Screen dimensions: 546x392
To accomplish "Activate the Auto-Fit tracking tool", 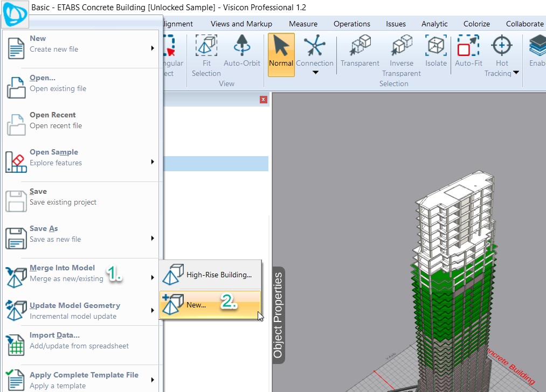I will [x=468, y=51].
